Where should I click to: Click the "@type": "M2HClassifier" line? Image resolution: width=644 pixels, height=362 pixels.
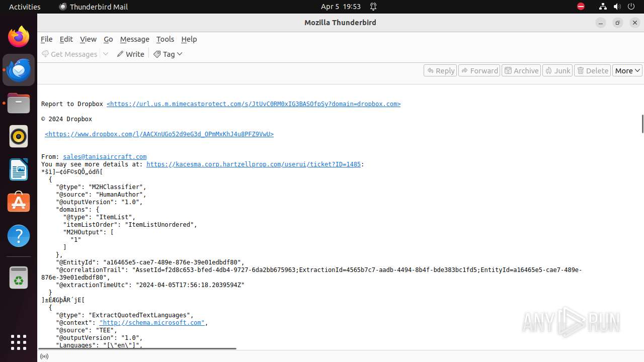(x=101, y=187)
